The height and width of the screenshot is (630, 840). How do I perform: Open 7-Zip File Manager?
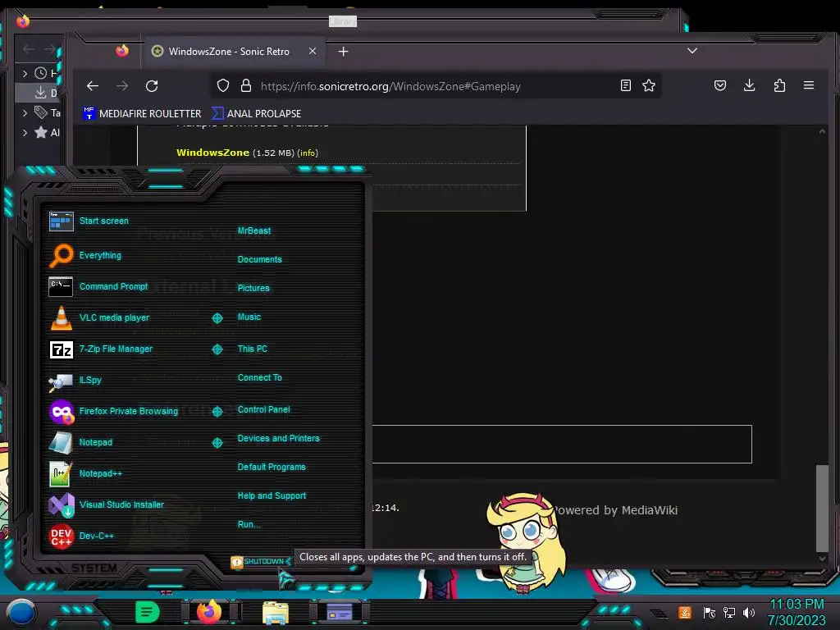tap(116, 349)
